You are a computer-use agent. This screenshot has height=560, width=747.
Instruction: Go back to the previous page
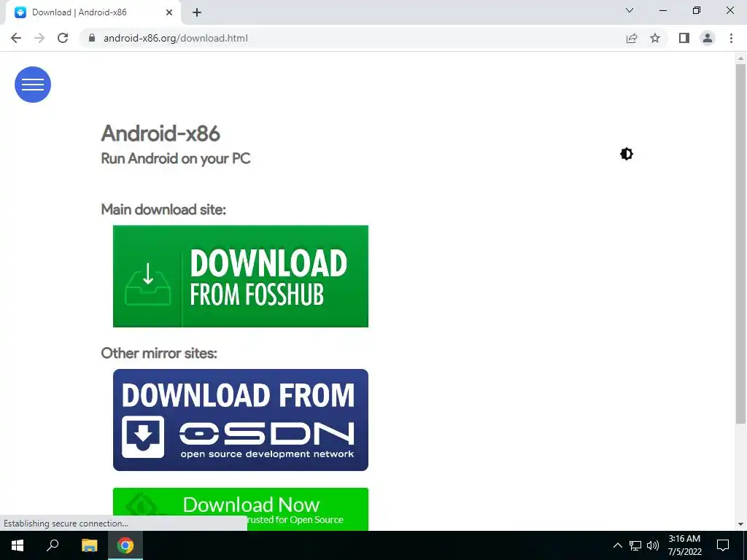16,38
